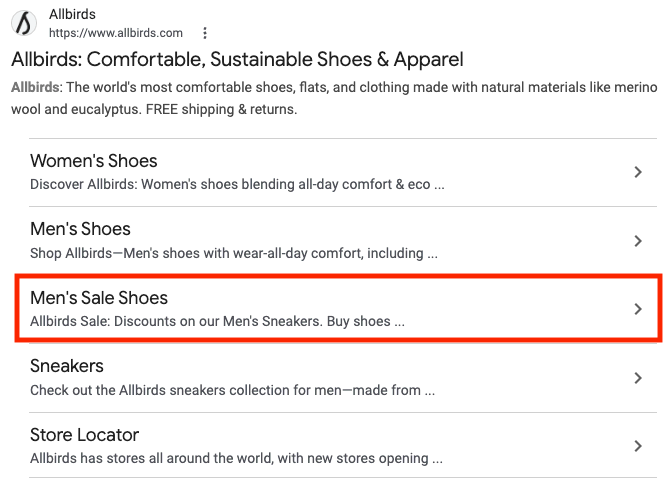Viewport: 666px width, 490px height.
Task: Open the Women's Shoes sitelink
Action: click(94, 161)
